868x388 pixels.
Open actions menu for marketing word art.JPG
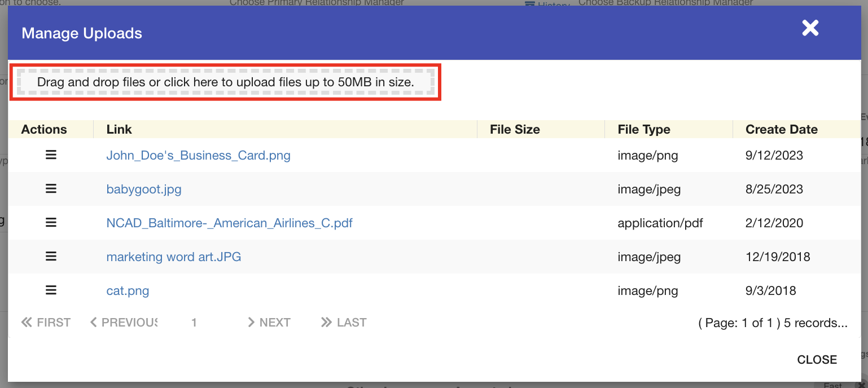tap(51, 257)
